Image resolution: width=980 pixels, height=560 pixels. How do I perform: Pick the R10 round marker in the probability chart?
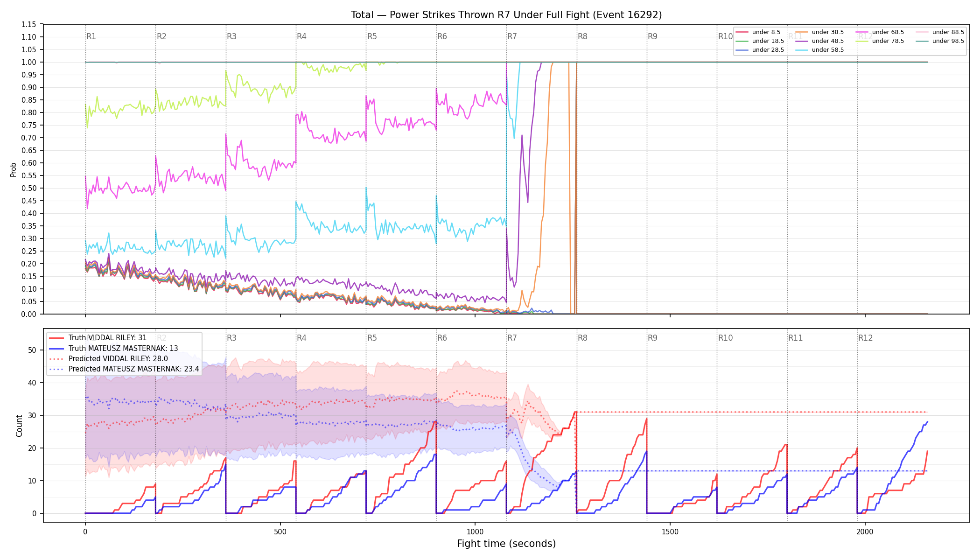click(725, 36)
